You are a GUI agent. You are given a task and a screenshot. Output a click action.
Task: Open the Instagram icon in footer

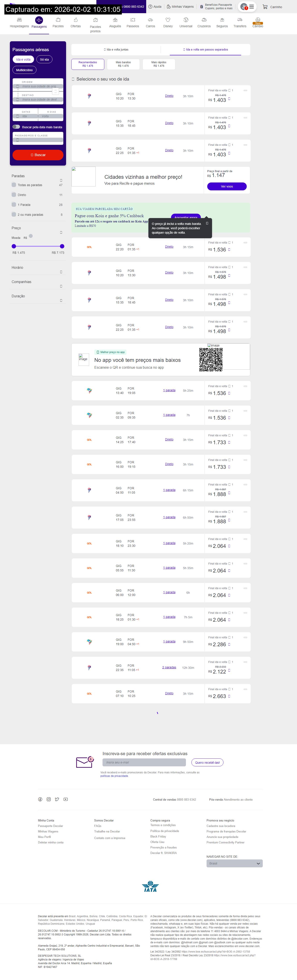click(49, 799)
